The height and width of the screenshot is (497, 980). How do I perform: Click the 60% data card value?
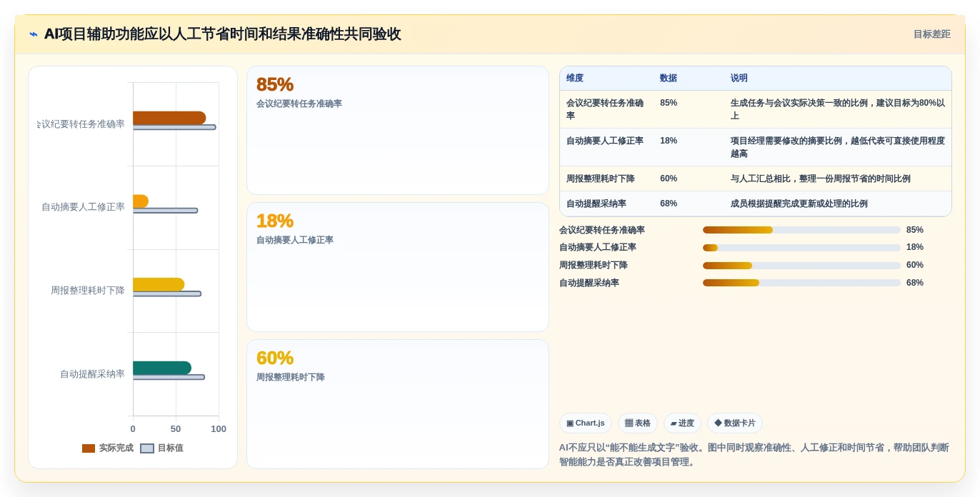(x=275, y=358)
